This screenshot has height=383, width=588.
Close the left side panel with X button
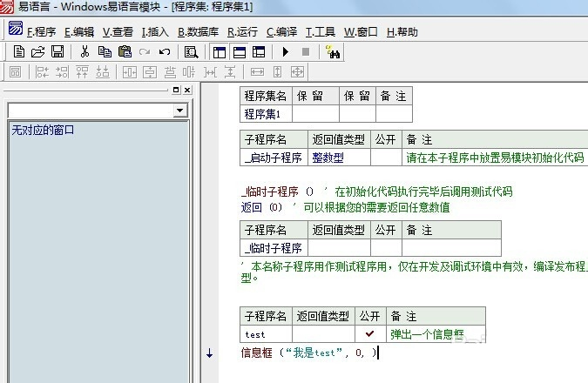[186, 91]
